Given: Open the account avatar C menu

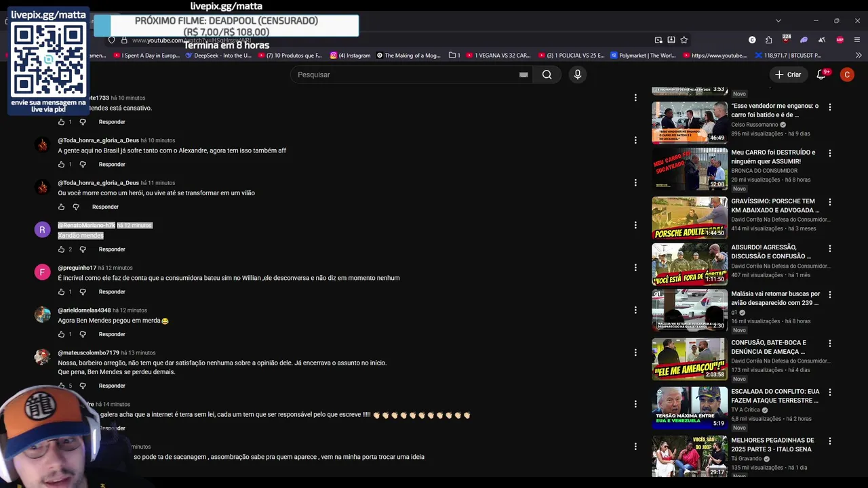Looking at the screenshot, I should point(847,75).
